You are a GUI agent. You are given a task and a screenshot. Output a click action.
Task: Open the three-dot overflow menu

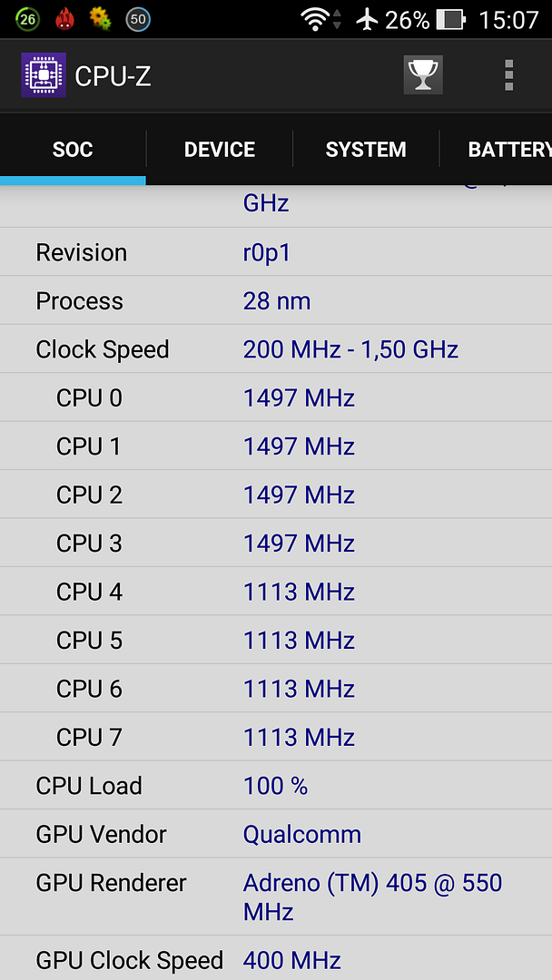(x=508, y=75)
